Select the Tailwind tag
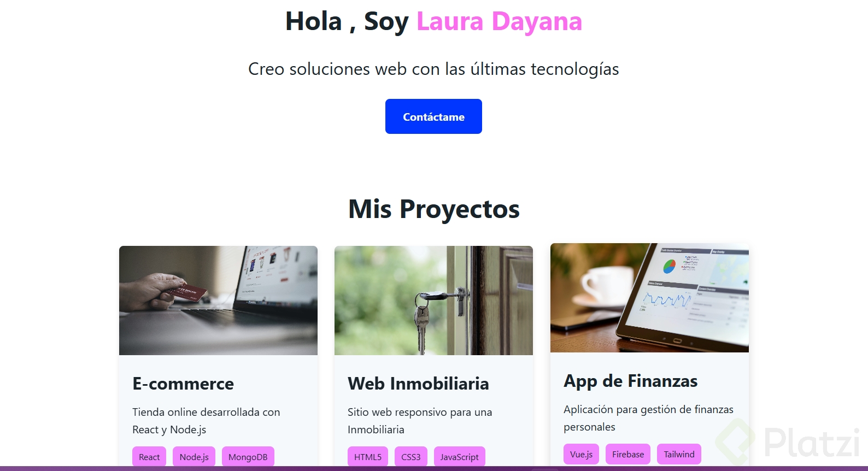The height and width of the screenshot is (471, 868). [679, 454]
